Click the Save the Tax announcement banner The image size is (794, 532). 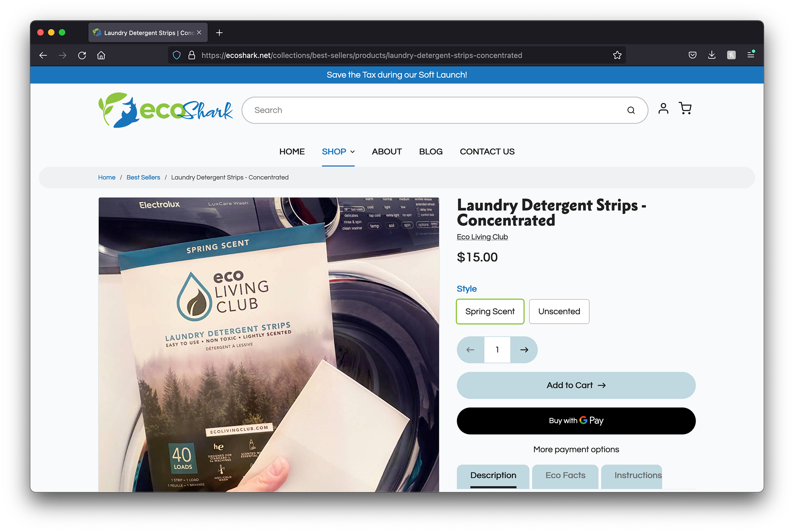(397, 75)
